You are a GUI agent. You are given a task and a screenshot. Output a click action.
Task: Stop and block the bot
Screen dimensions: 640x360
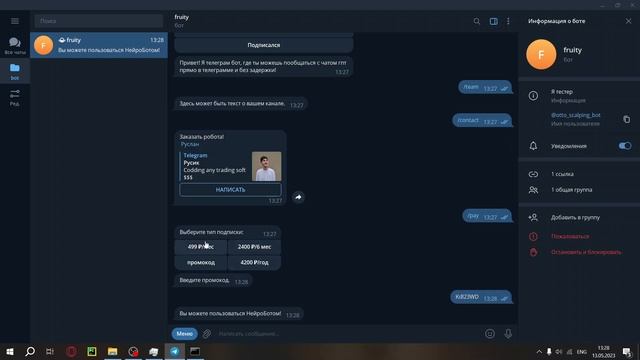point(586,252)
